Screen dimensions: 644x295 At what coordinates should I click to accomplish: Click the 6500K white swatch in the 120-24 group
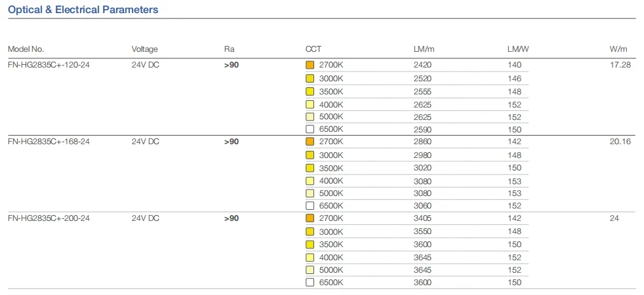pyautogui.click(x=310, y=129)
